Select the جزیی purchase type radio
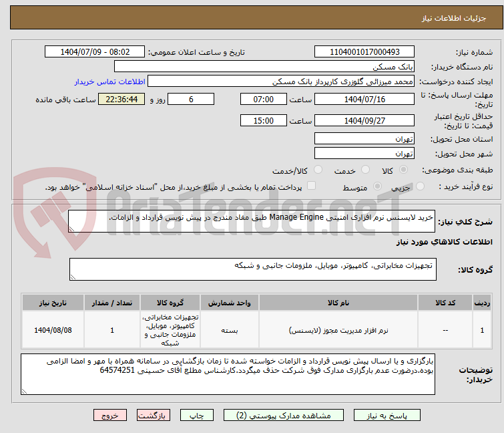The image size is (504, 433). pyautogui.click(x=420, y=186)
